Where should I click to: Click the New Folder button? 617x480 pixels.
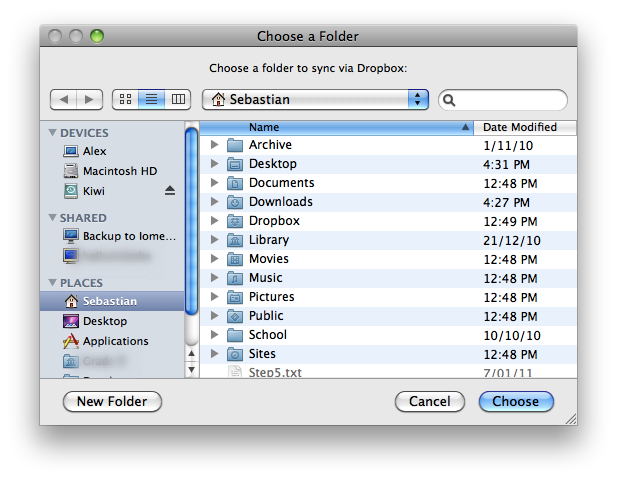(x=112, y=401)
